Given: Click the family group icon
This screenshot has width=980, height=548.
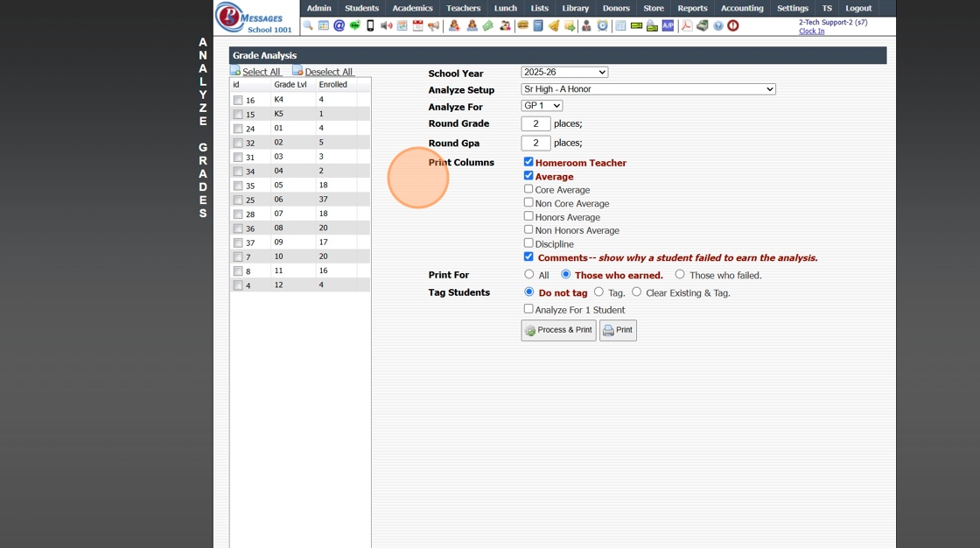Looking at the screenshot, I should coord(505,25).
